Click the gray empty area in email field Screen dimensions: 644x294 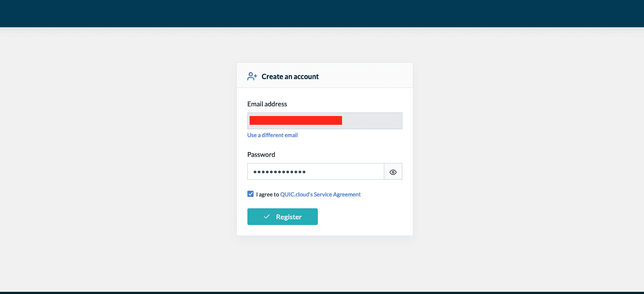coord(372,120)
